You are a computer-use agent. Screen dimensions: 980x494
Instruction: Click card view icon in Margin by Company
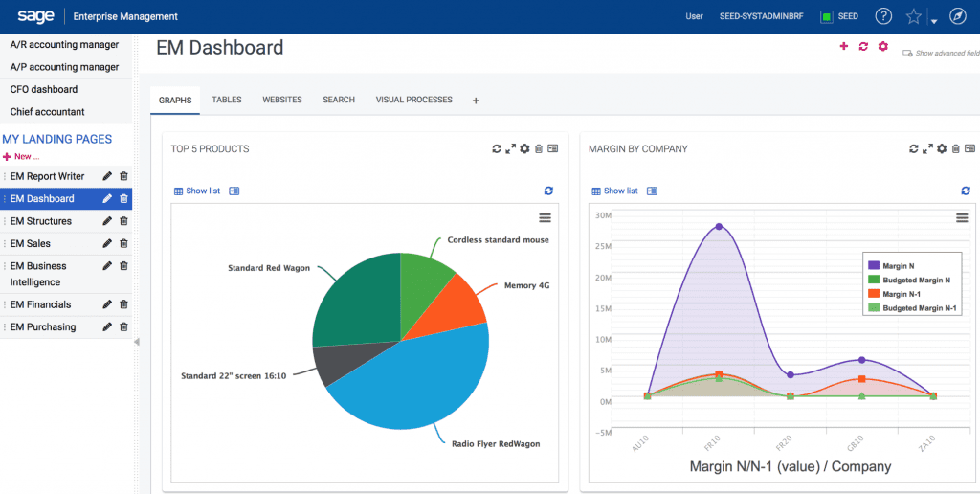[x=652, y=191]
